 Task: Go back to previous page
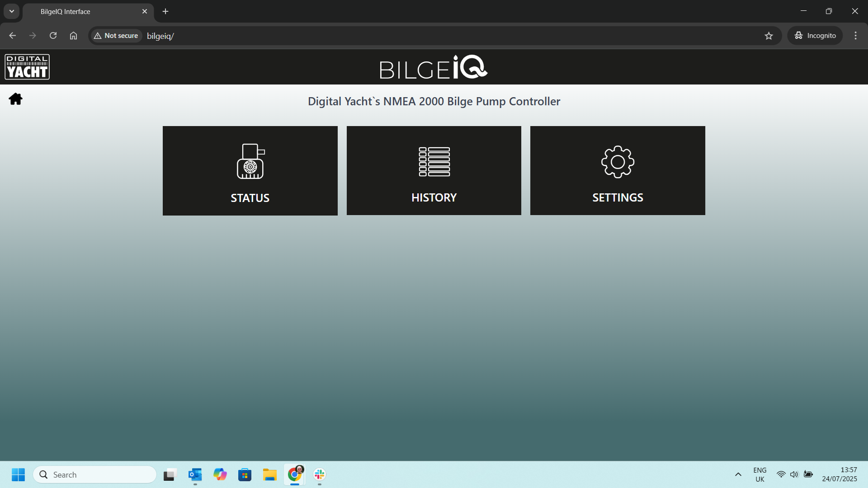(x=13, y=36)
